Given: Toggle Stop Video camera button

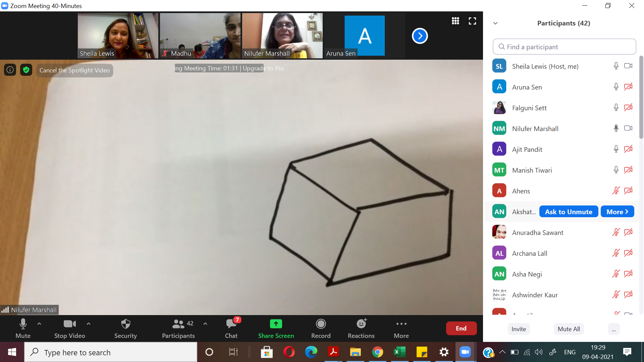Looking at the screenshot, I should click(69, 324).
